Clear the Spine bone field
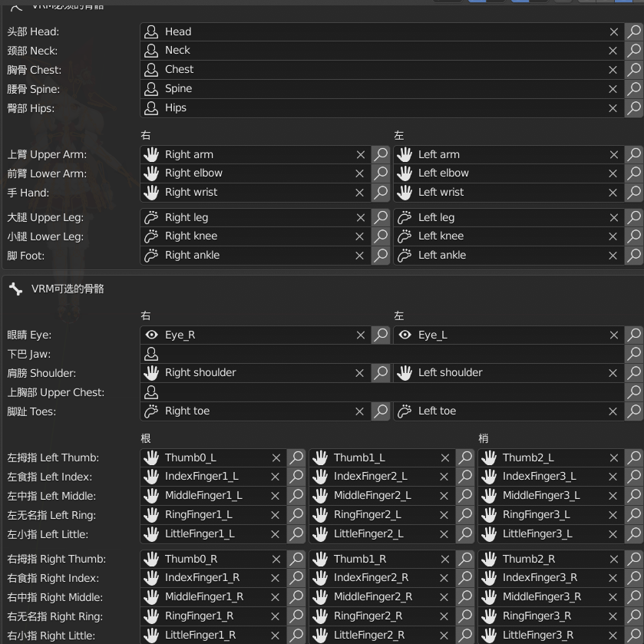This screenshot has height=644, width=644. click(613, 89)
